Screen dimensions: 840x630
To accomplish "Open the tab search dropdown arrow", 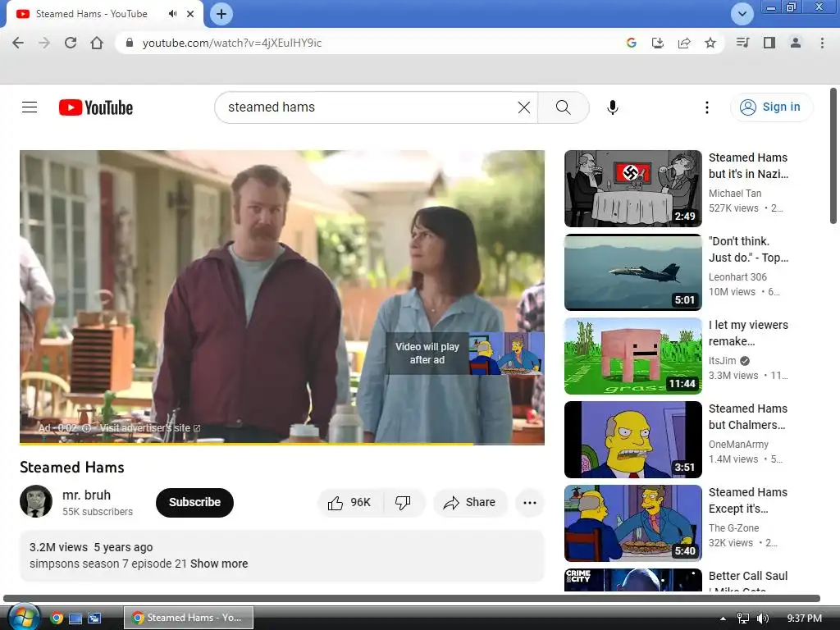I will (742, 14).
